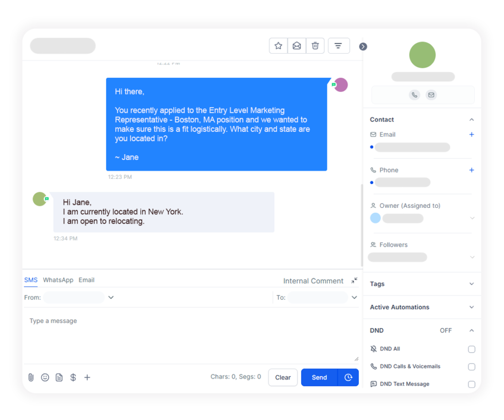The width and height of the screenshot is (504, 420).
Task: Switch to the WhatsApp tab
Action: click(58, 280)
